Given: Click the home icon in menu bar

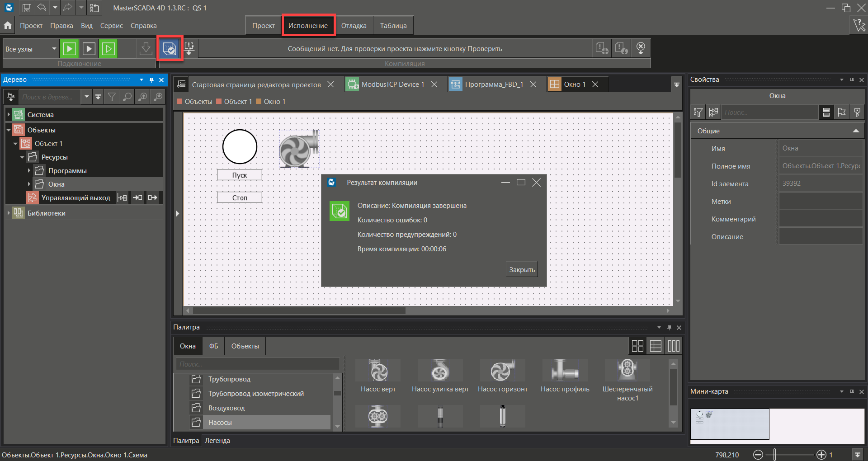Looking at the screenshot, I should (x=8, y=26).
